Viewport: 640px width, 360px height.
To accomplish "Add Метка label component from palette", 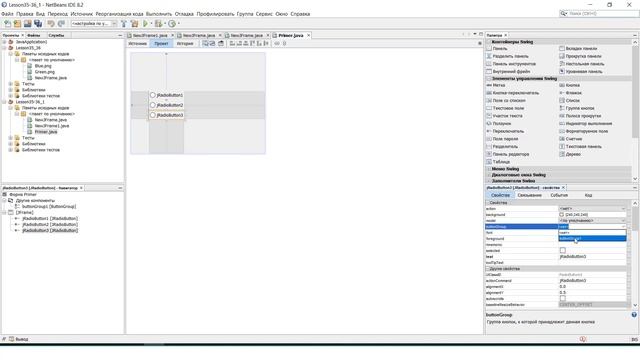I will pos(496,85).
